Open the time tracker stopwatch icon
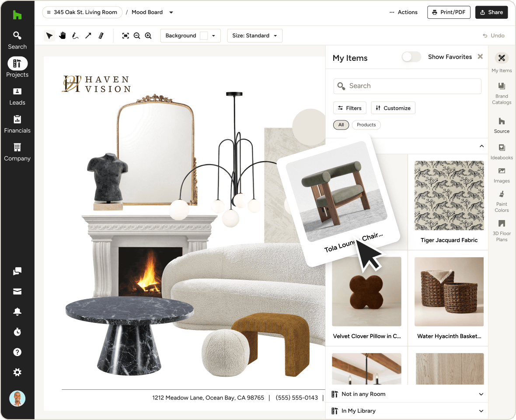The image size is (516, 420). click(x=17, y=332)
